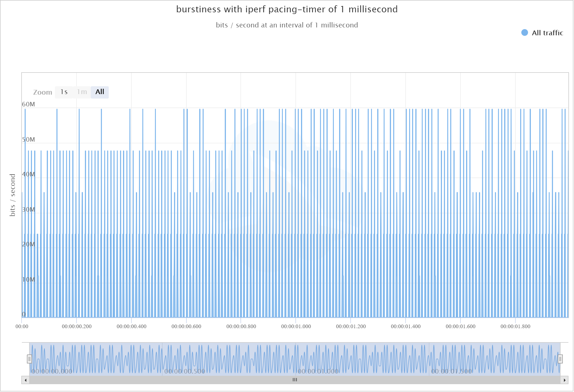
Task: Click the Zoom label text
Action: [x=43, y=92]
